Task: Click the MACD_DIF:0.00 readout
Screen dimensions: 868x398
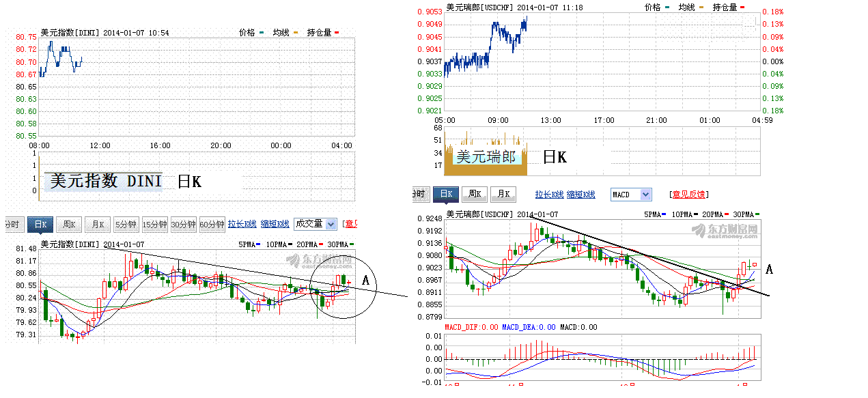Action: [x=471, y=327]
